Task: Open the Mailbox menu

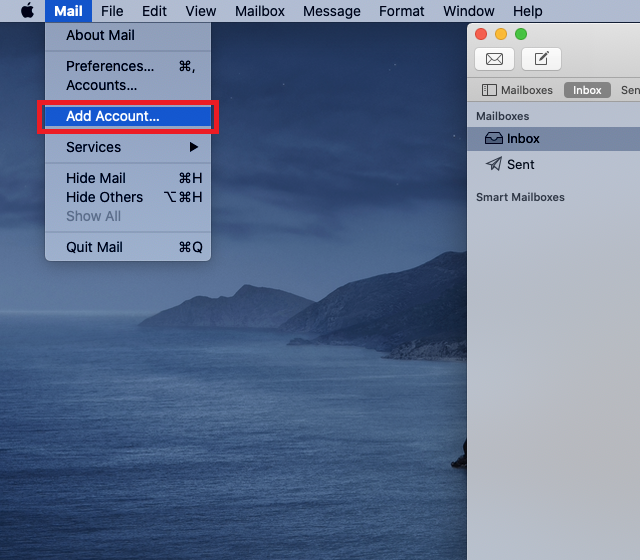Action: click(260, 11)
